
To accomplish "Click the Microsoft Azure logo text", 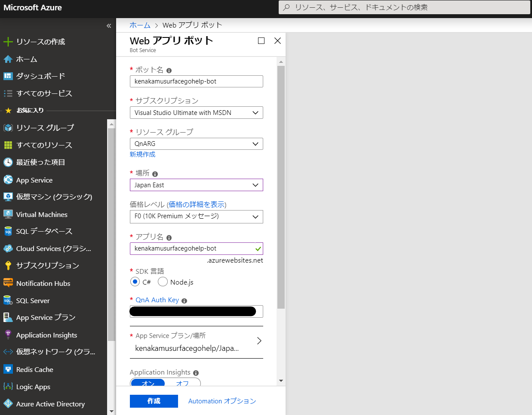I will tap(33, 8).
